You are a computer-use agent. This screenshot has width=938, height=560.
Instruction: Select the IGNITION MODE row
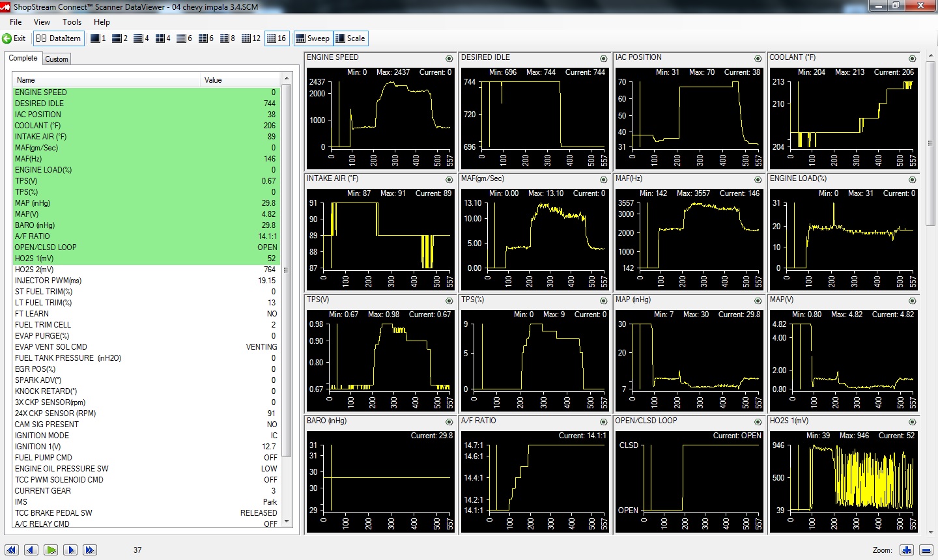coord(146,436)
